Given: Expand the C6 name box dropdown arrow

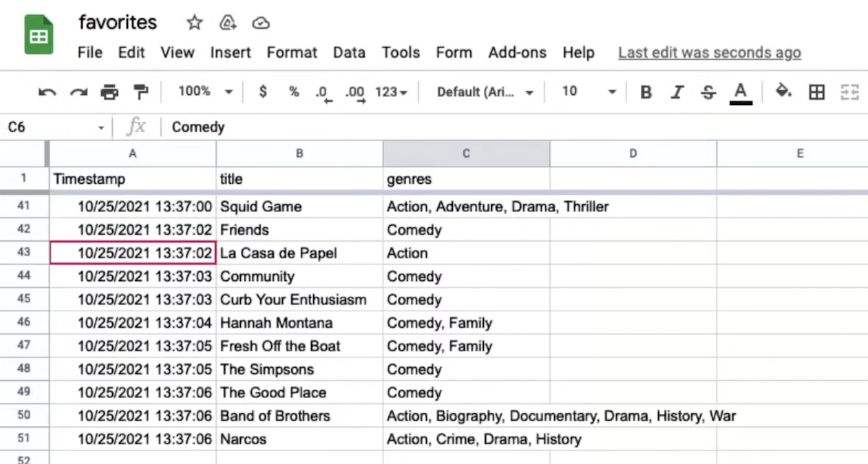Looking at the screenshot, I should click(101, 128).
